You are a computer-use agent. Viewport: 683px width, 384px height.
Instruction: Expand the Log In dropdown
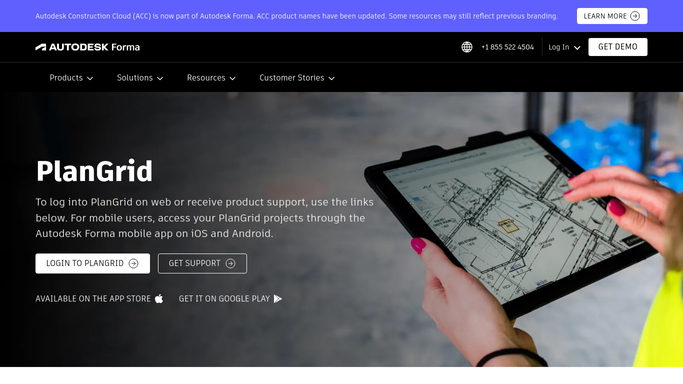564,47
